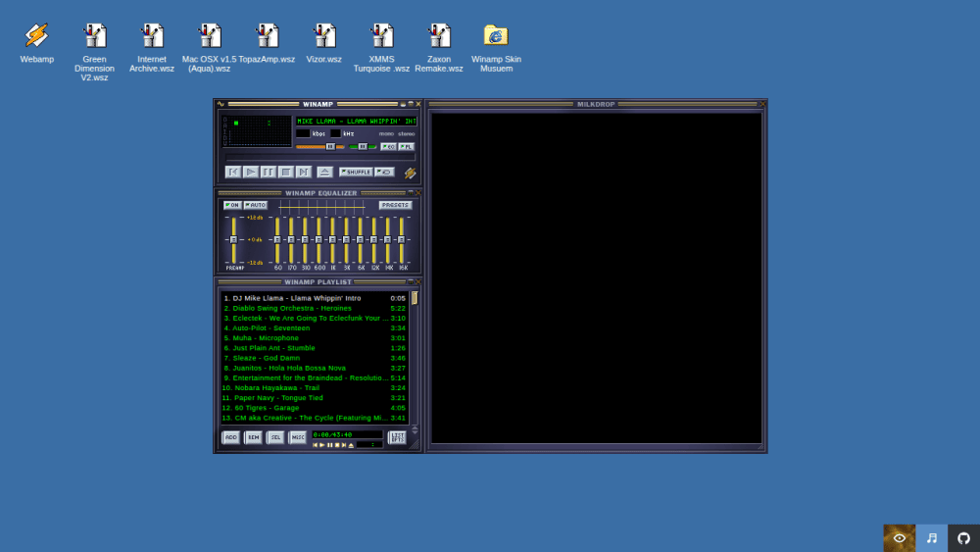The height and width of the screenshot is (552, 980).
Task: Click the music note icon in bottom corner
Action: tap(931, 537)
